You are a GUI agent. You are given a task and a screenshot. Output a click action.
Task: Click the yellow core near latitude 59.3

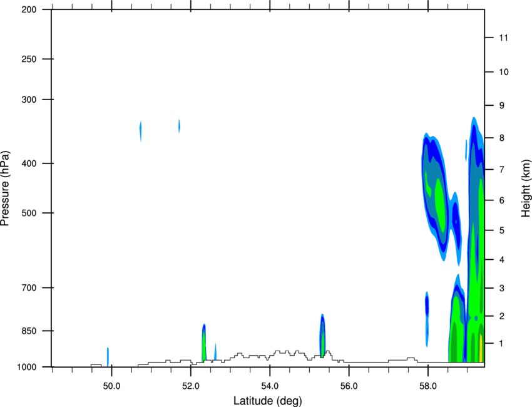click(x=481, y=348)
